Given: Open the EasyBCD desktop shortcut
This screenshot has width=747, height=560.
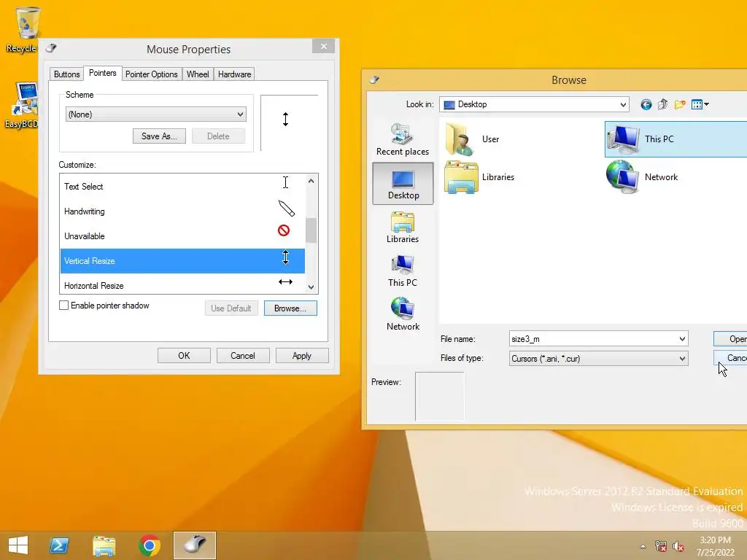Looking at the screenshot, I should click(22, 105).
